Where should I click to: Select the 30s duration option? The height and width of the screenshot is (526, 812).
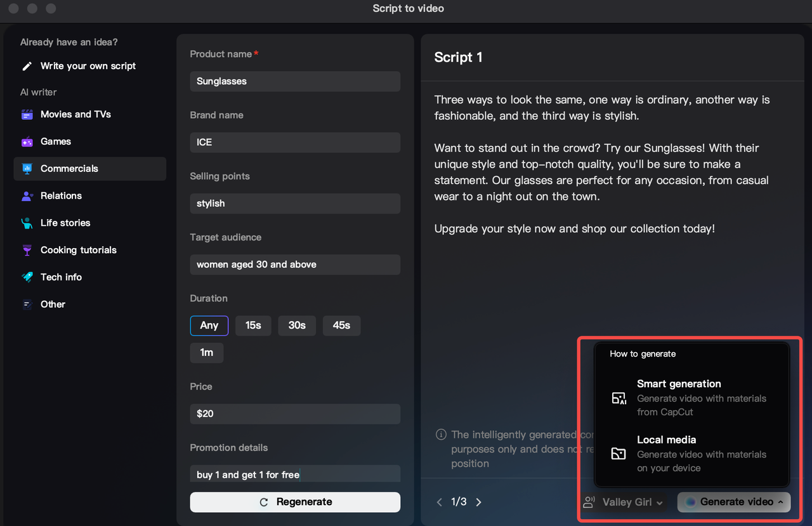pos(297,325)
